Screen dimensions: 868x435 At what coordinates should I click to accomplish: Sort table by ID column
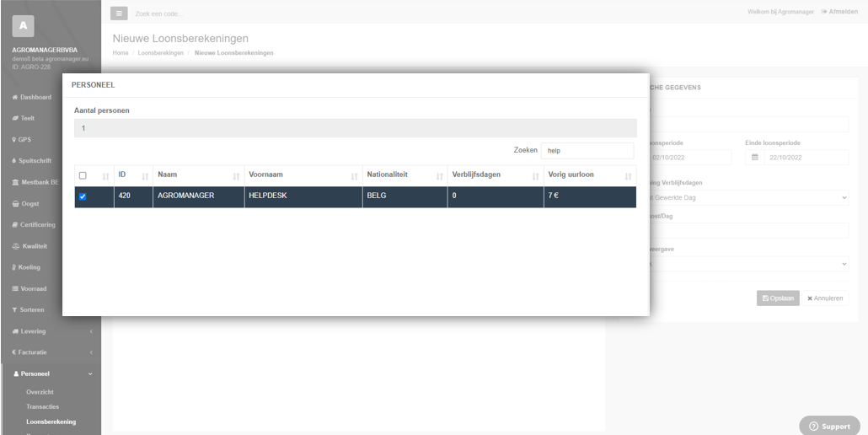click(133, 175)
